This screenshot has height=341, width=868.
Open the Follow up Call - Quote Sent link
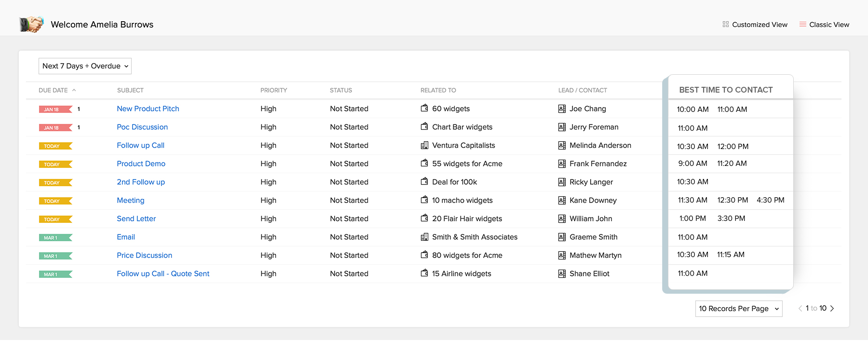coord(163,273)
